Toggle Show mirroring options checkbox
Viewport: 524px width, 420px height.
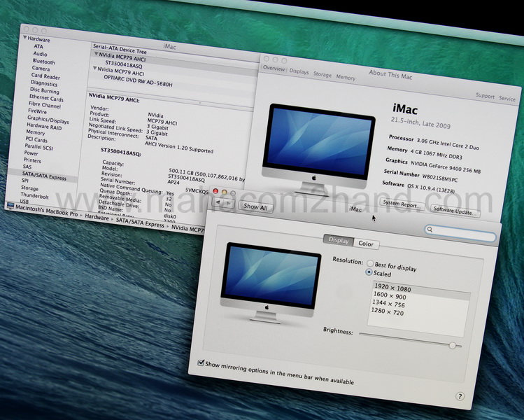[201, 363]
